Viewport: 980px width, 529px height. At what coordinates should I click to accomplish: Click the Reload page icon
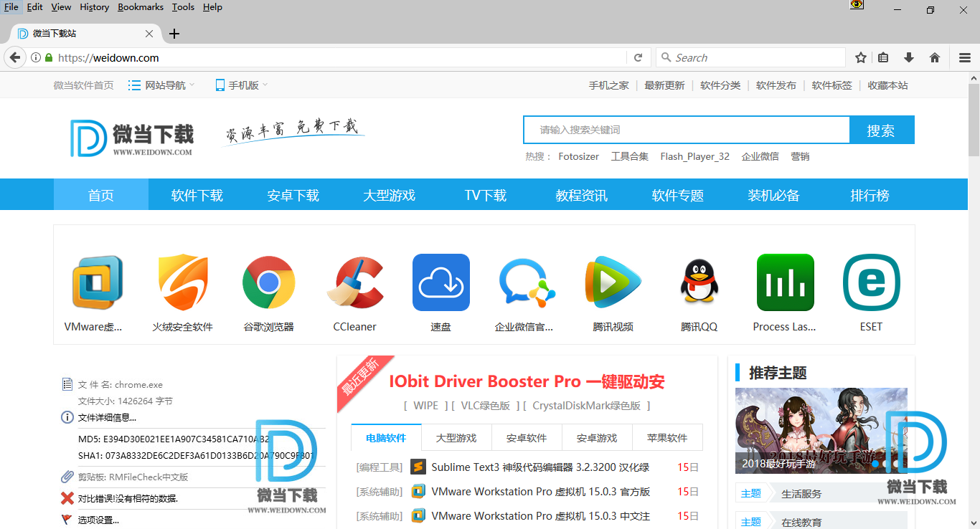[638, 57]
